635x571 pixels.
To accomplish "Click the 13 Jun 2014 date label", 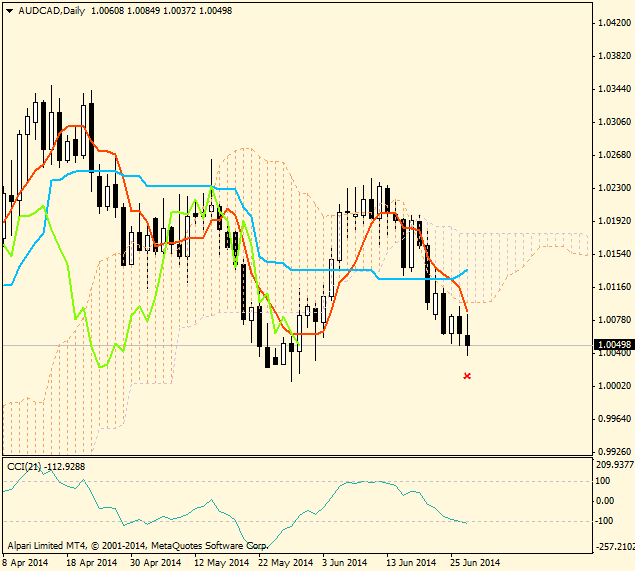I will pos(411,563).
